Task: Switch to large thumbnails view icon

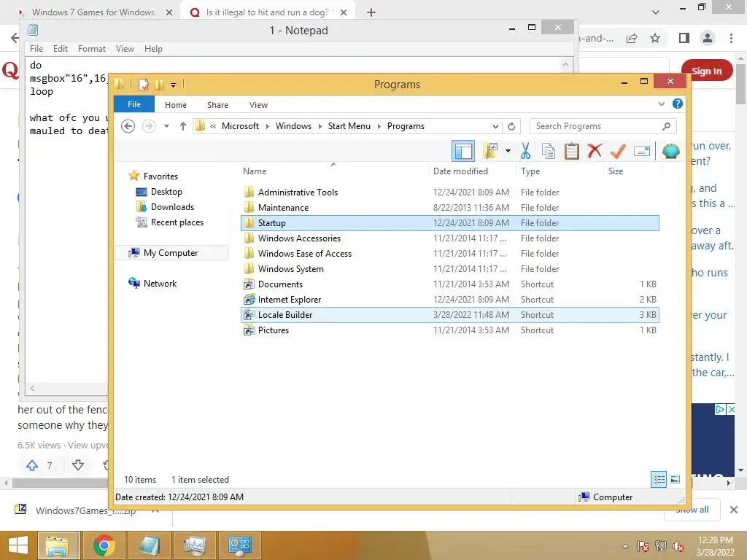Action: click(x=675, y=479)
